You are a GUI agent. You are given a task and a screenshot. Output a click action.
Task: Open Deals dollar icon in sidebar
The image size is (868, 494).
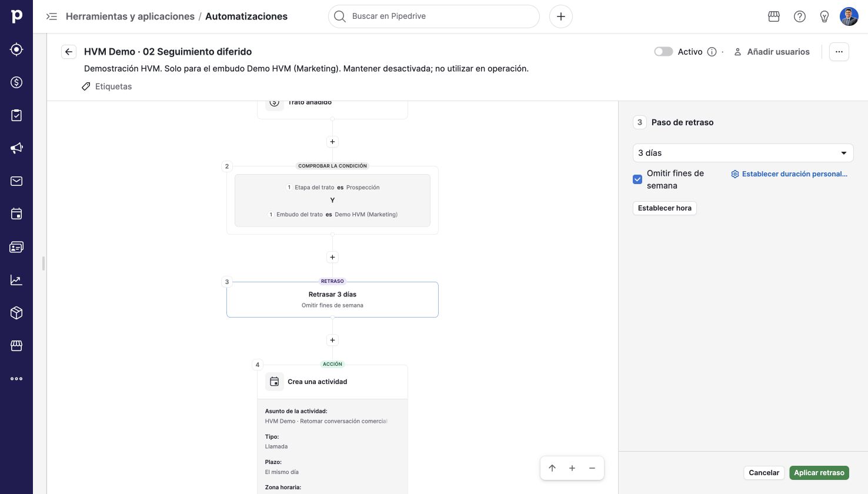click(x=16, y=82)
